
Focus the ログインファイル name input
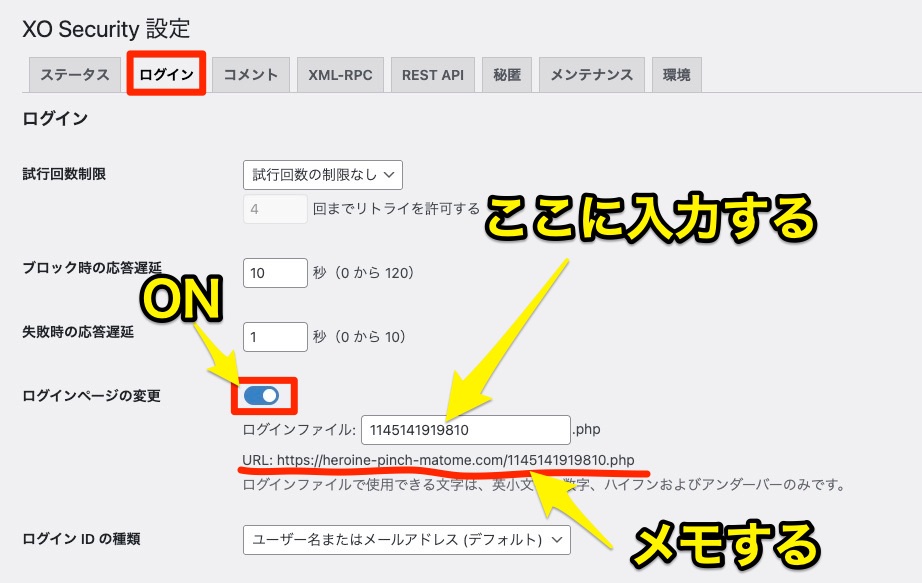pos(465,430)
